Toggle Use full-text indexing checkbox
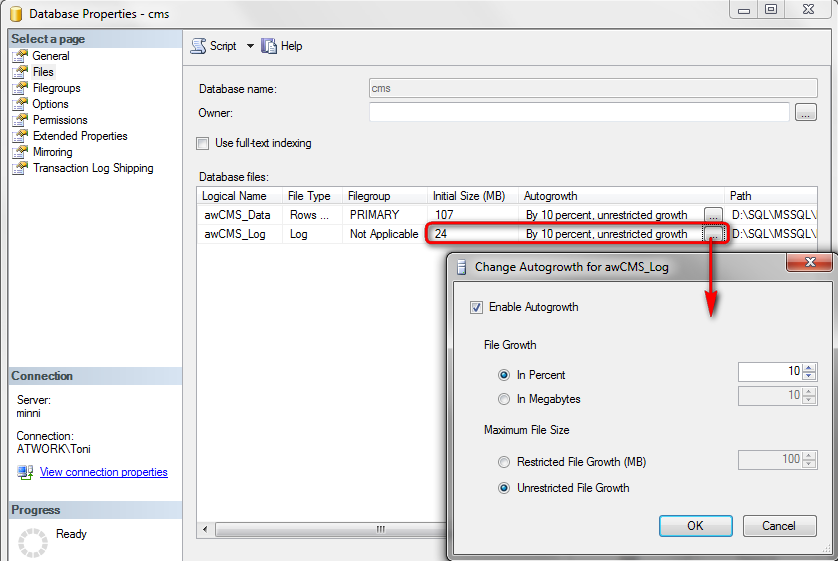Image resolution: width=838 pixels, height=561 pixels. 203,143
